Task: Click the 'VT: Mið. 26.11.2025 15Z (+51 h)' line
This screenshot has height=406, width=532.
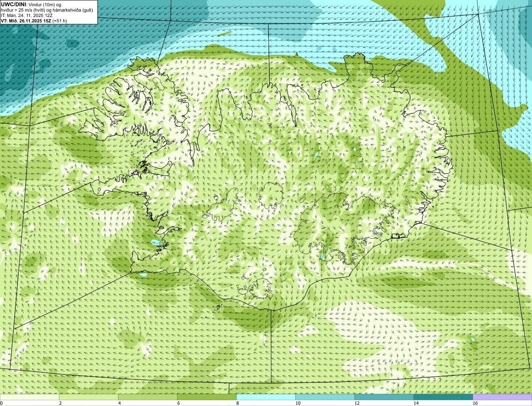Action: point(34,21)
